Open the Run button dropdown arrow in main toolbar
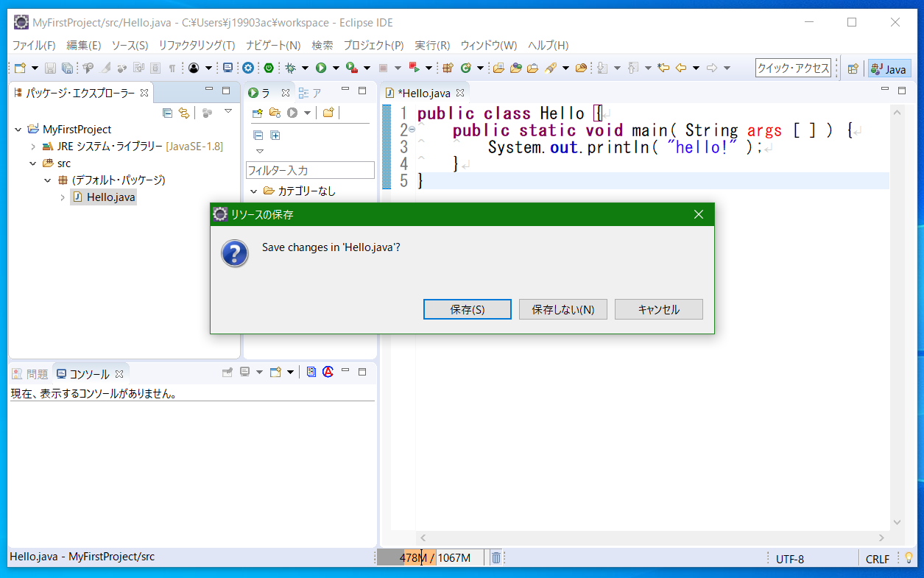 (336, 68)
